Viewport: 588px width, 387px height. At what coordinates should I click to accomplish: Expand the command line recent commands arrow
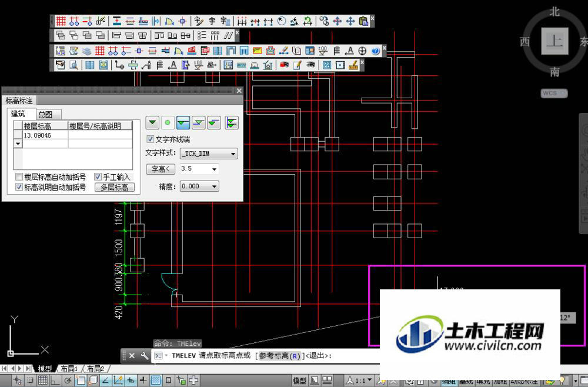tap(166, 355)
